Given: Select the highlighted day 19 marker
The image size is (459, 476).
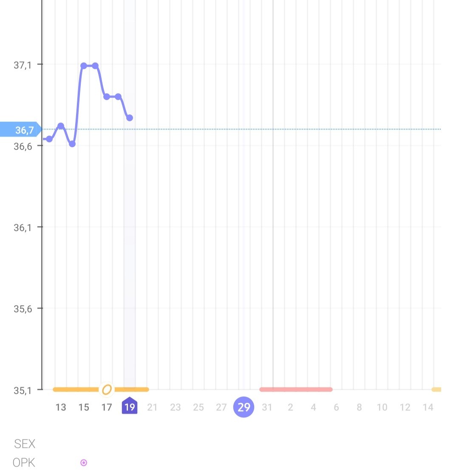Looking at the screenshot, I should click(x=130, y=407).
